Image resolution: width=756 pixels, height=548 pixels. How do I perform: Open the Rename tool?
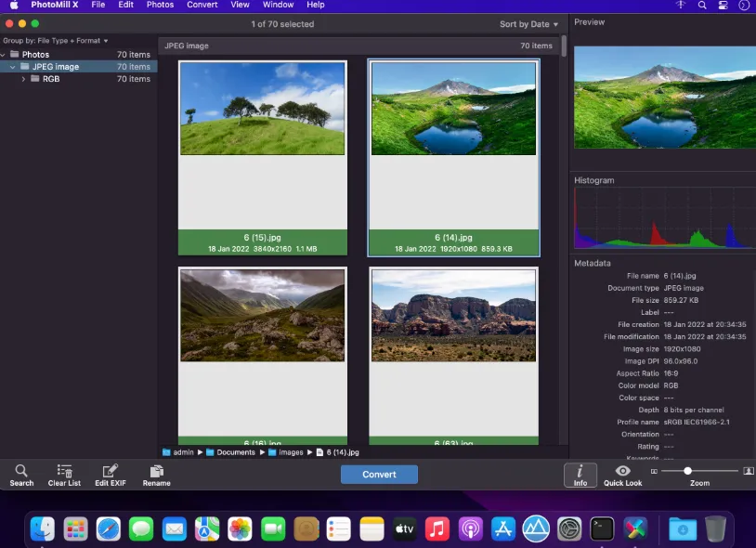[156, 475]
